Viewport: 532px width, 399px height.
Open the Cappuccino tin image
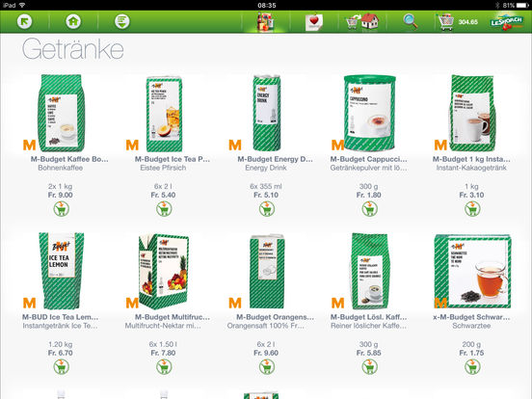pos(370,113)
